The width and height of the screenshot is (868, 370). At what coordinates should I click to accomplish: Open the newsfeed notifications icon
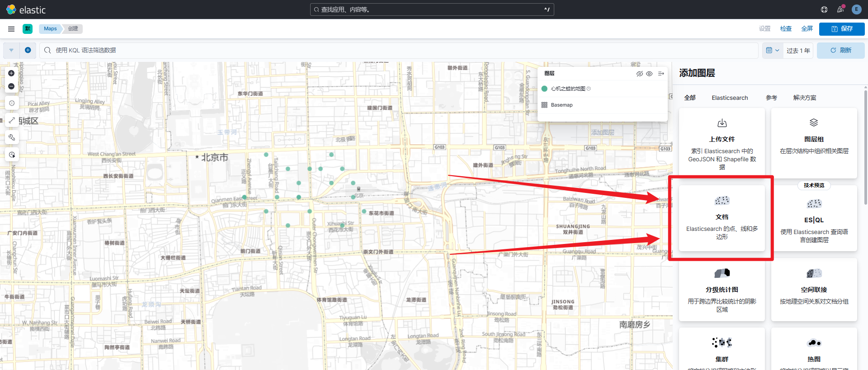pos(840,9)
